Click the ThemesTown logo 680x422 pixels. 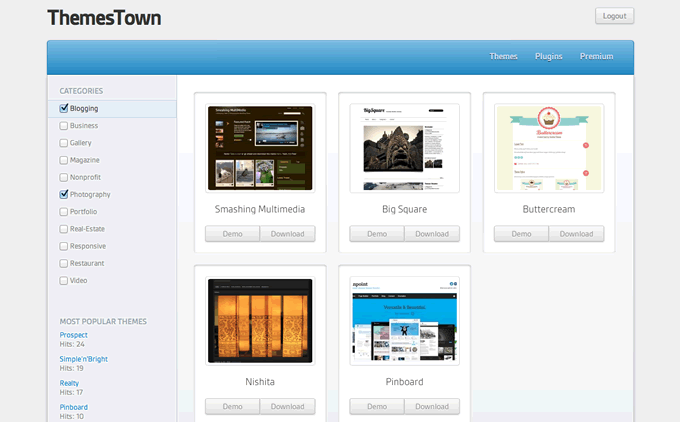104,18
